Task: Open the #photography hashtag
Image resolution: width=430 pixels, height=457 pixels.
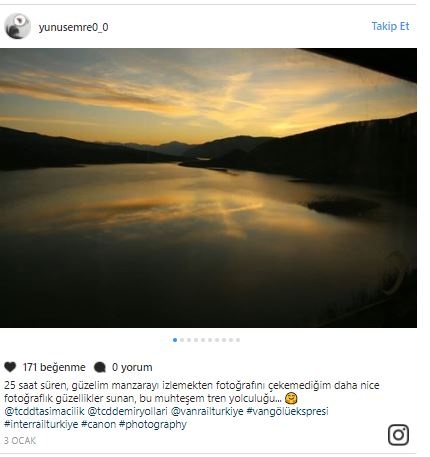Action: pos(153,425)
